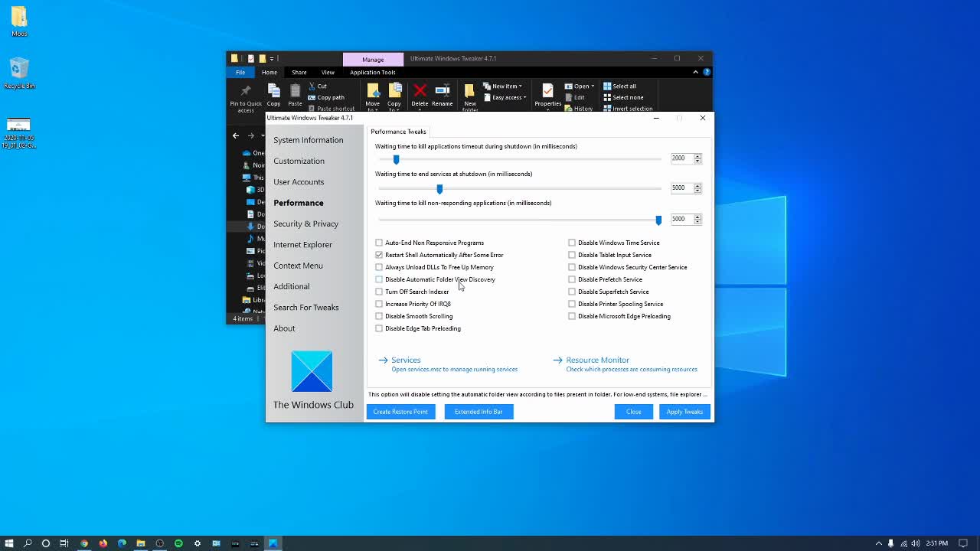Show hidden system tray icons
The width and height of the screenshot is (980, 551).
click(878, 543)
